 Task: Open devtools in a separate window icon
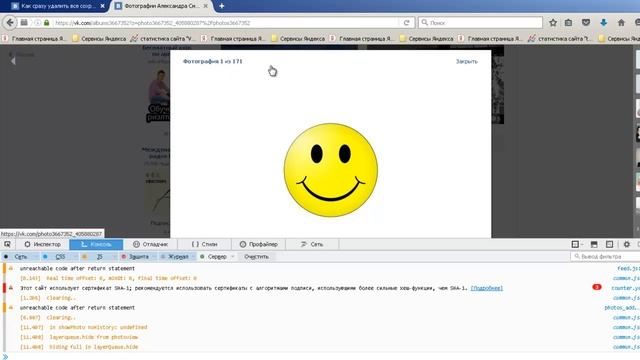point(609,244)
